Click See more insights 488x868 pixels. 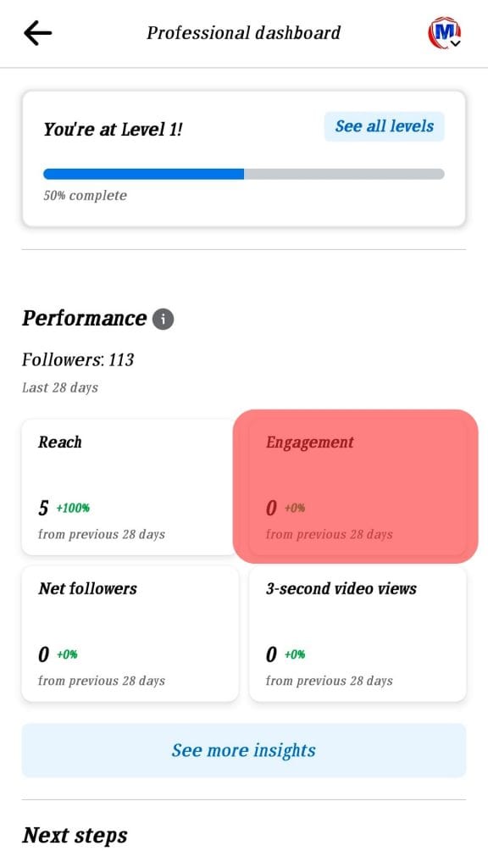pyautogui.click(x=244, y=750)
